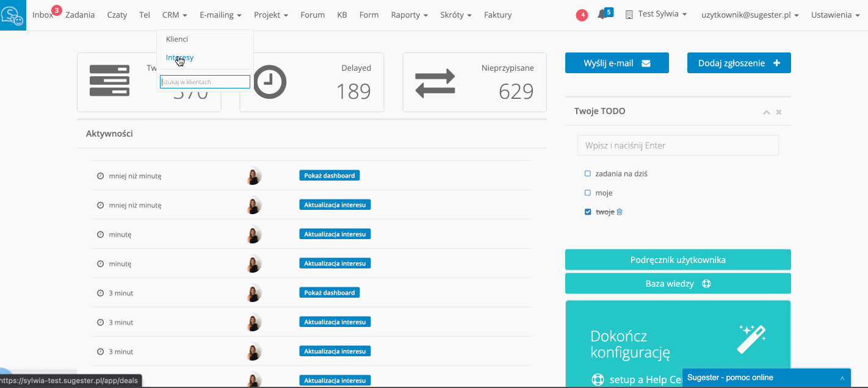Click the clock icon in the 'Pokaż dashboard' mniej niż minutę row
Screen dimensions: 868x388
100,176
